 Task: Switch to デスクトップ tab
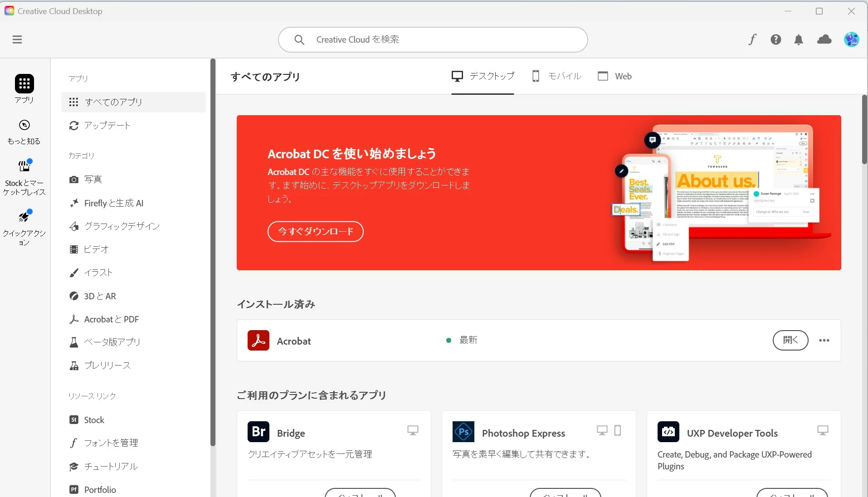[483, 76]
